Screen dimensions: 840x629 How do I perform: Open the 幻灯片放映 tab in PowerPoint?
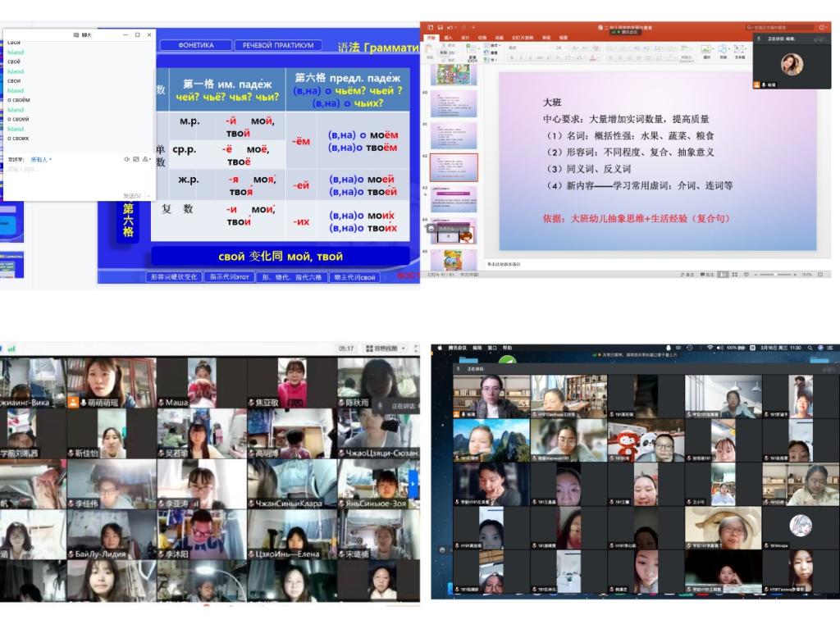tap(523, 38)
